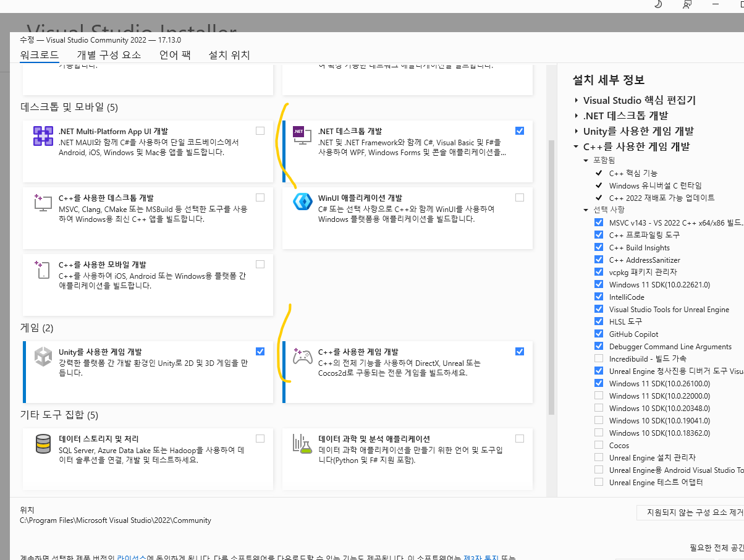Click the 기타 도구 집합 (5) heading
The image size is (744, 560).
tap(59, 414)
